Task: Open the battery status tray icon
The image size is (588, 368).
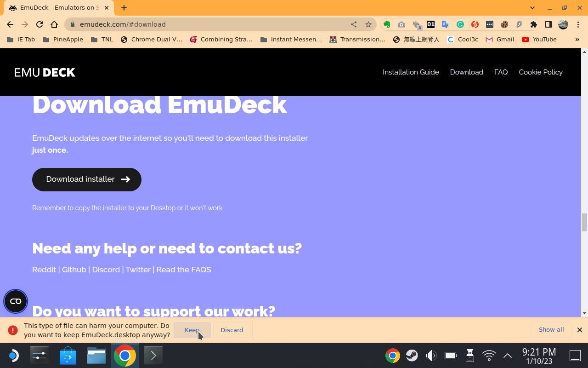Action: [450, 356]
